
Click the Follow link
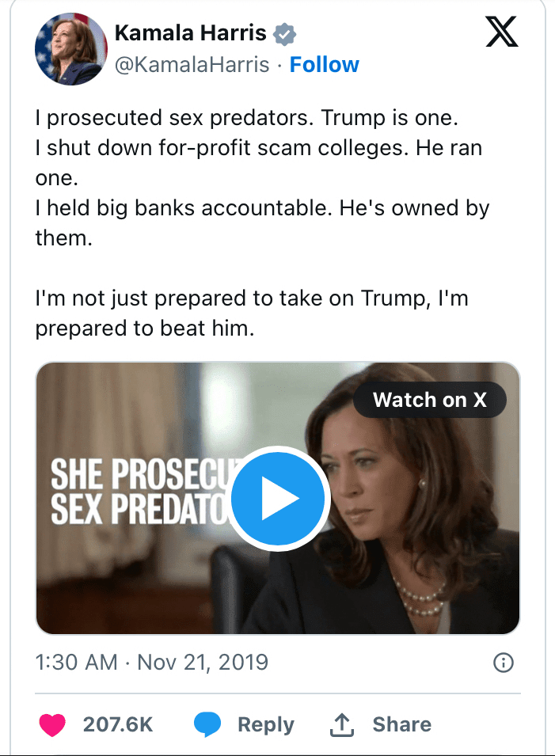tap(325, 65)
